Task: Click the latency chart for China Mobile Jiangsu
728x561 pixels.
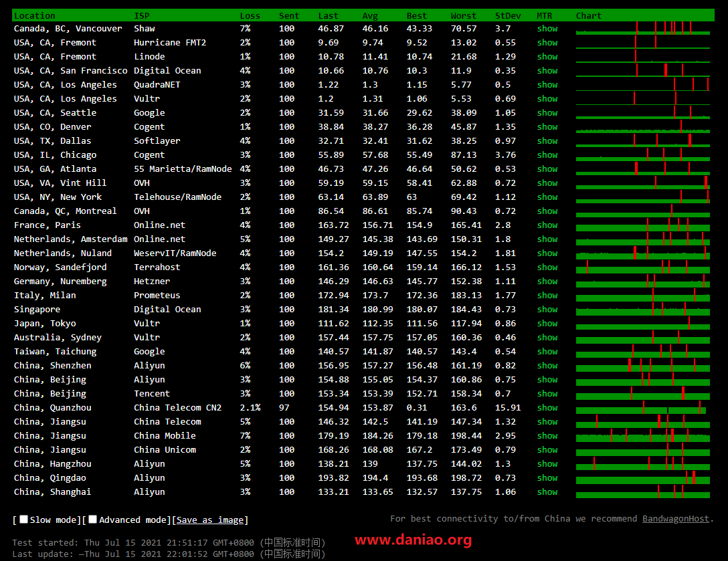Action: (643, 435)
